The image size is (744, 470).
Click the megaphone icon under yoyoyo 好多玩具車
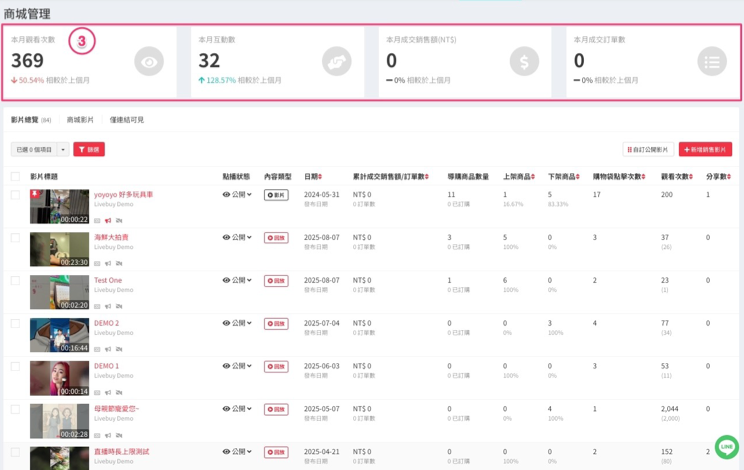click(x=108, y=220)
